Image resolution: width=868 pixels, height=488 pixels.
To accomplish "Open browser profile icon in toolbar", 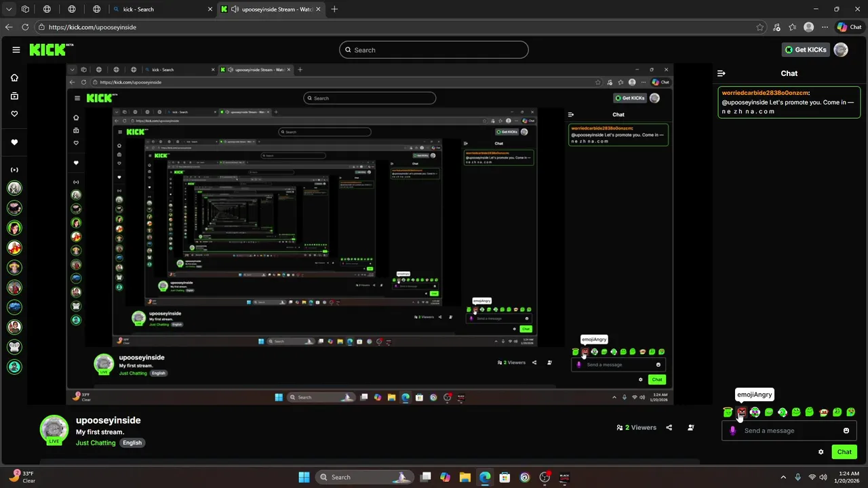I will coord(808,27).
